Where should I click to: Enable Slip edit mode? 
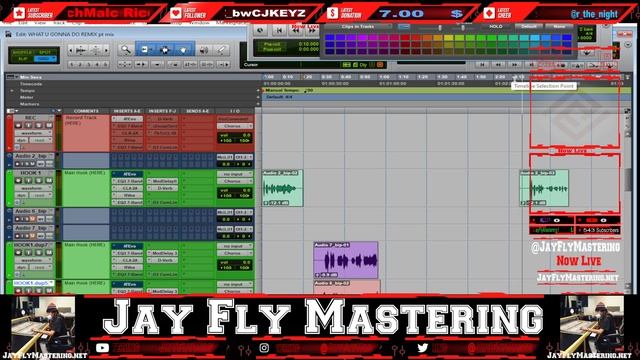click(22, 59)
